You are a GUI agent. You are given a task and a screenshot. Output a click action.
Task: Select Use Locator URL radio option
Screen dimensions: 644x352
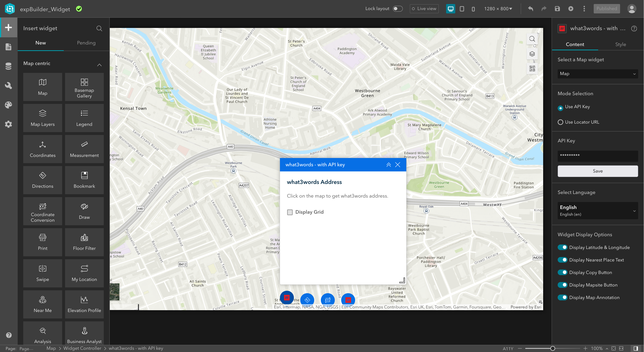560,122
